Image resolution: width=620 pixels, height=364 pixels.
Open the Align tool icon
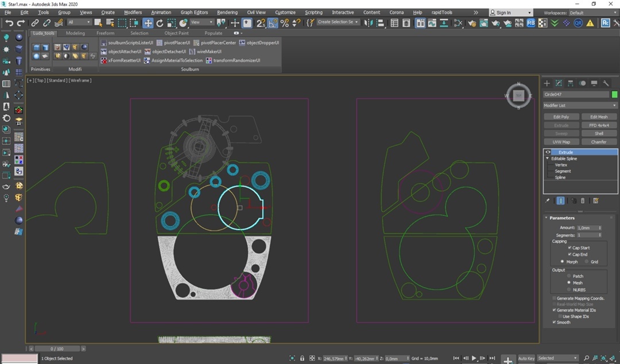pos(380,23)
